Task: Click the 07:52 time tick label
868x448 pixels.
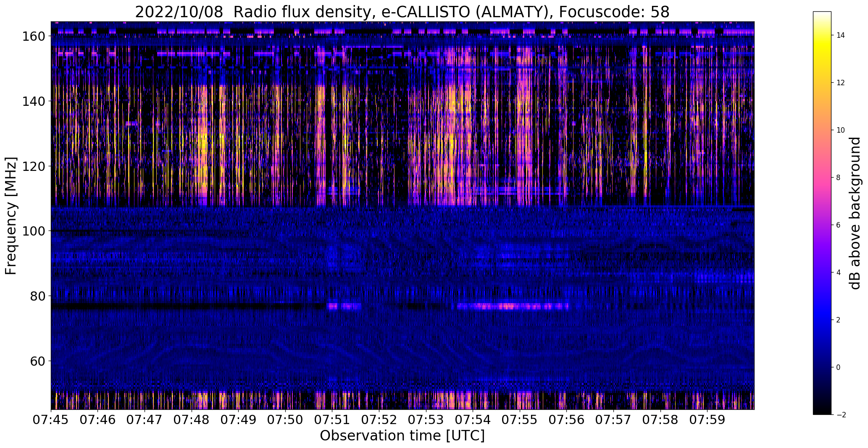Action: (x=379, y=419)
